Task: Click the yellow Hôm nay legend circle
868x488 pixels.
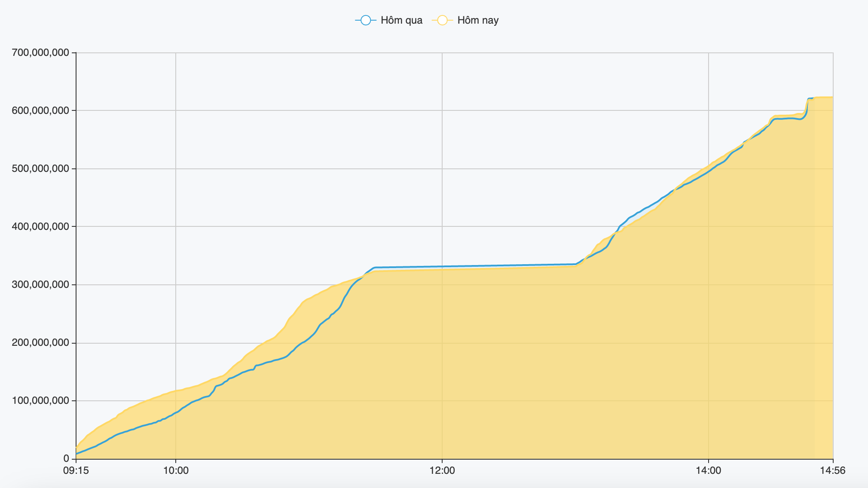Action: [x=442, y=20]
